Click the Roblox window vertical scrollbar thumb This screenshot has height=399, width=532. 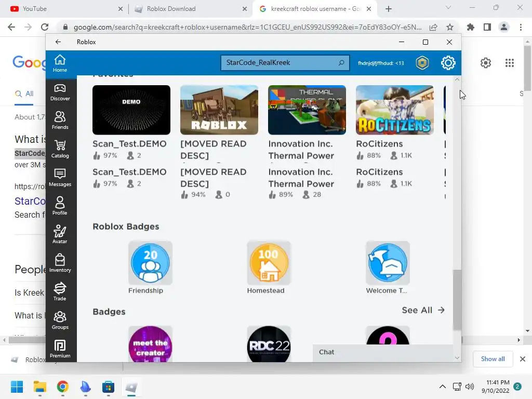point(457,299)
